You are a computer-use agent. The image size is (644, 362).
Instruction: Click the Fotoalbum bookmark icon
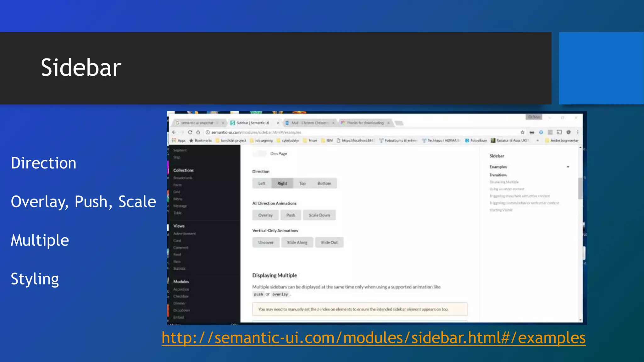[x=467, y=140]
